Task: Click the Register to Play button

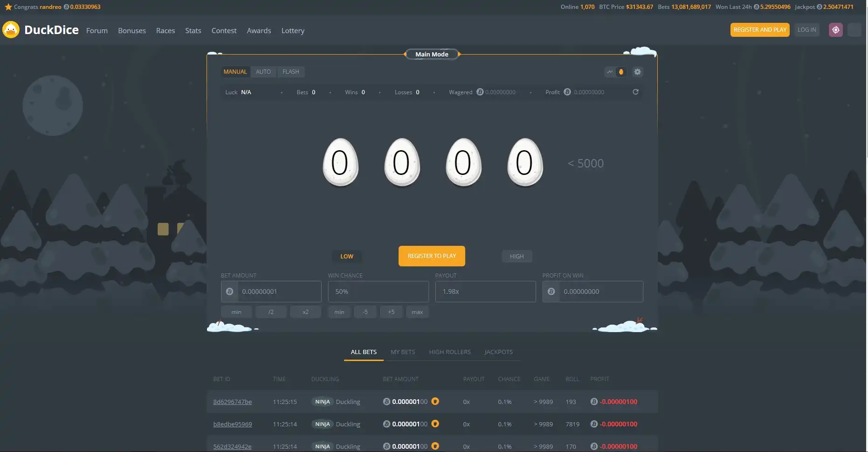Action: coord(432,256)
